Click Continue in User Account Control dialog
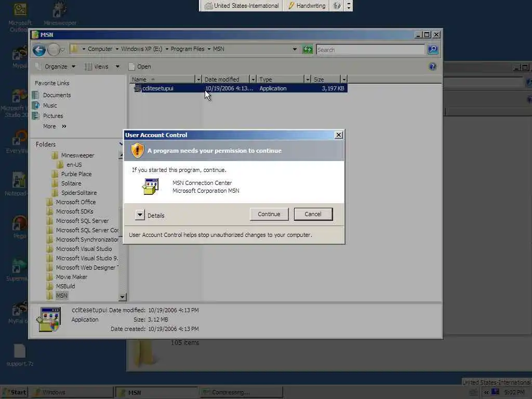Image resolution: width=532 pixels, height=399 pixels. pyautogui.click(x=269, y=214)
